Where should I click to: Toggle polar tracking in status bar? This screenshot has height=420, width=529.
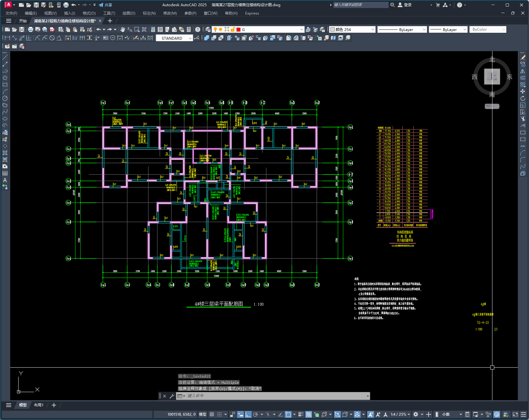256,414
